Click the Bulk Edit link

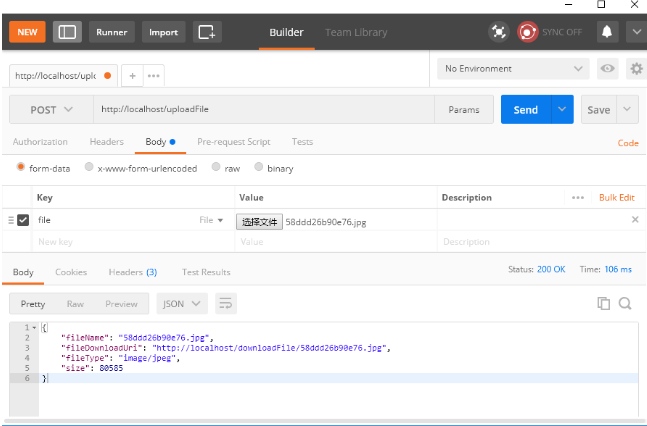617,198
